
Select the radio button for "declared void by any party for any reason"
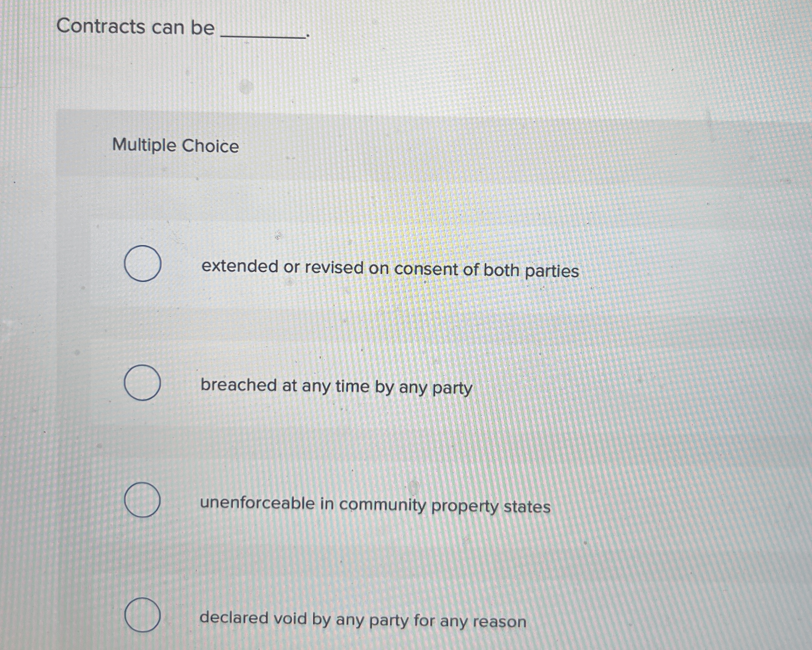(x=142, y=615)
